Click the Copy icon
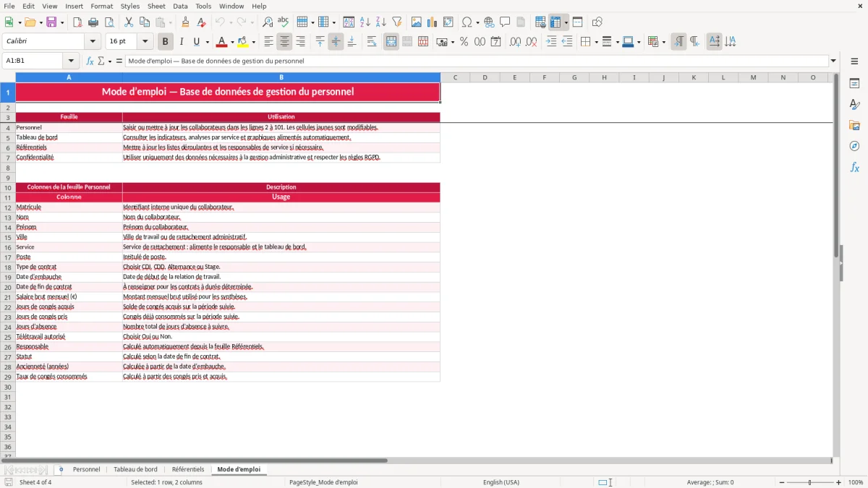868x488 pixels. click(145, 22)
